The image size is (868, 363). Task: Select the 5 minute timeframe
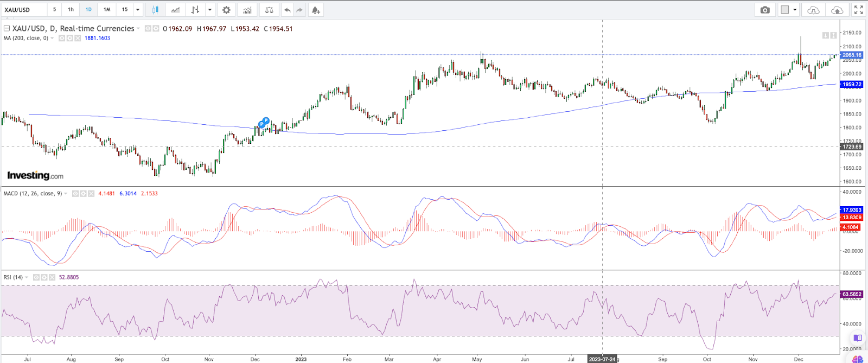pos(54,10)
